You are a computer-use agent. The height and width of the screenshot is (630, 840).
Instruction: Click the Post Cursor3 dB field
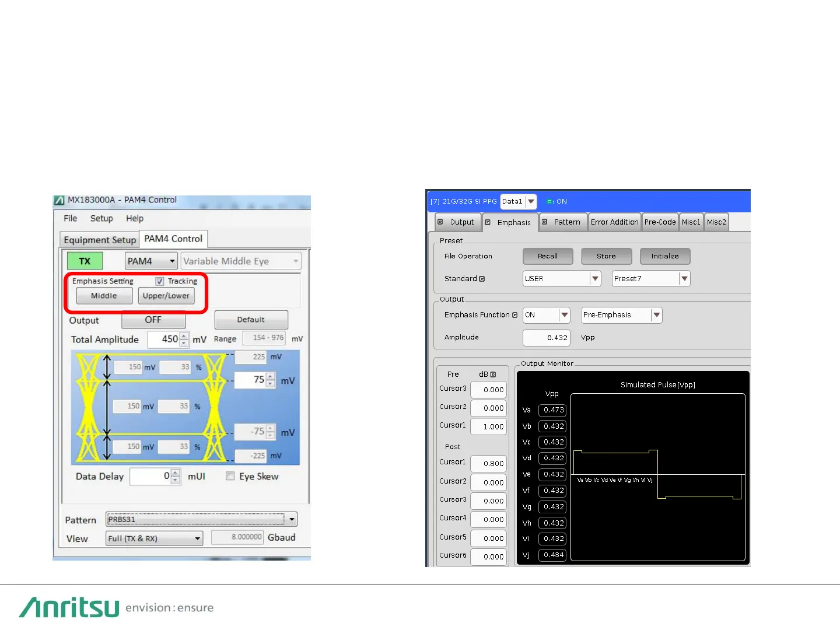point(489,501)
